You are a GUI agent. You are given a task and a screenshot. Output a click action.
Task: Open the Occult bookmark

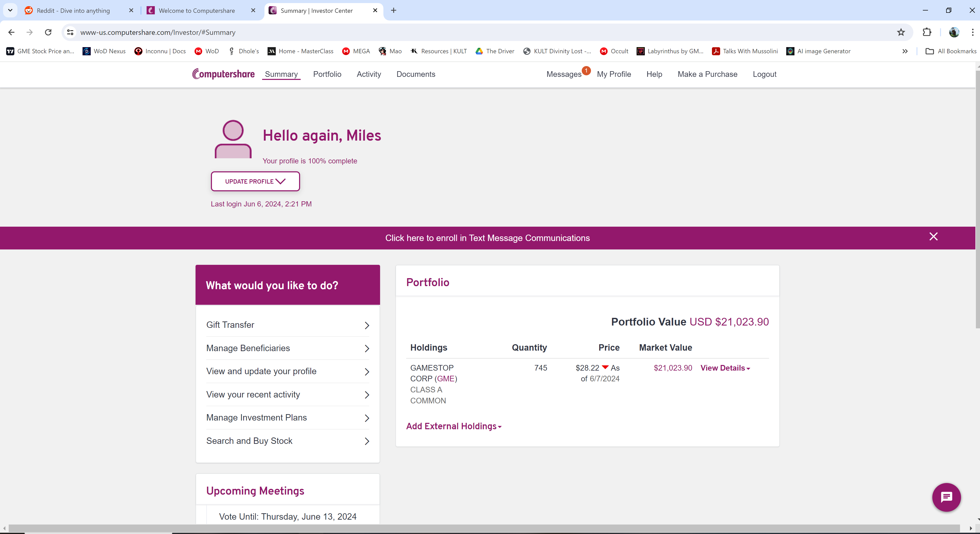tap(614, 51)
